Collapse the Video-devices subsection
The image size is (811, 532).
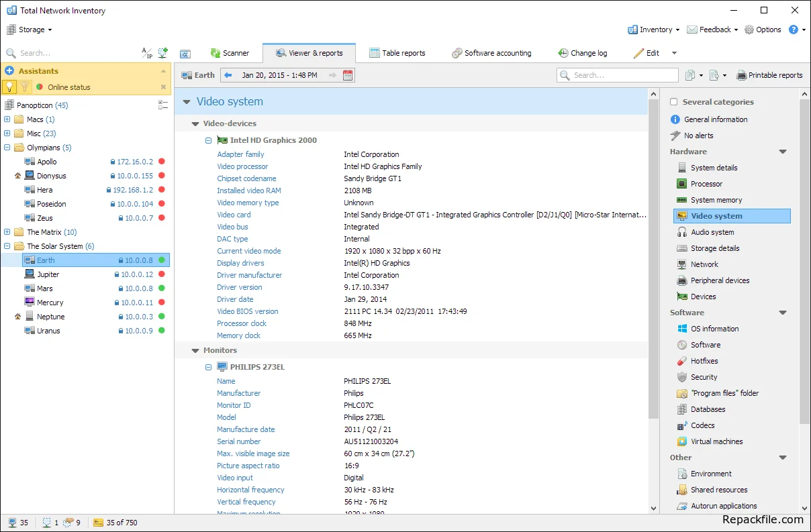(195, 123)
